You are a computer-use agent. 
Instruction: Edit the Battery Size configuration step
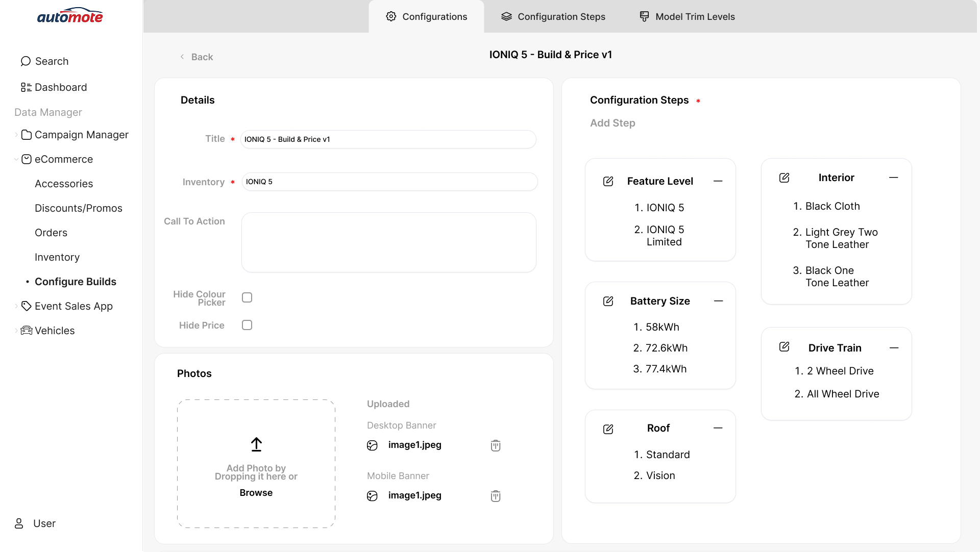tap(608, 301)
